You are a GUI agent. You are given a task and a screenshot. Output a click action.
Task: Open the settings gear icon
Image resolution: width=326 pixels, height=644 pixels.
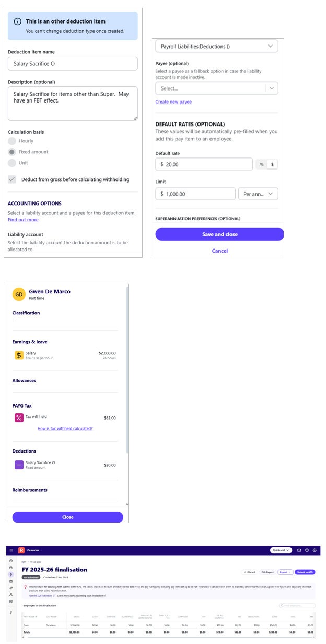[315, 550]
